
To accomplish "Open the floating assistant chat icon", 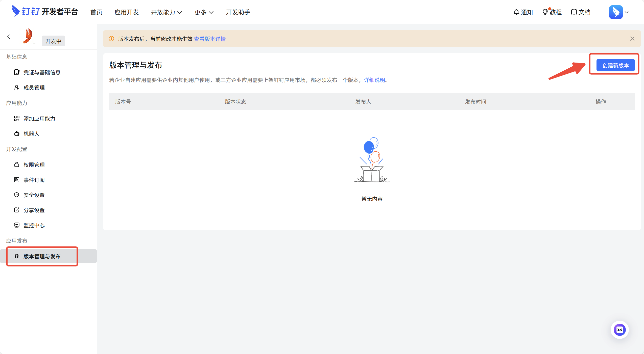I will pos(619,330).
